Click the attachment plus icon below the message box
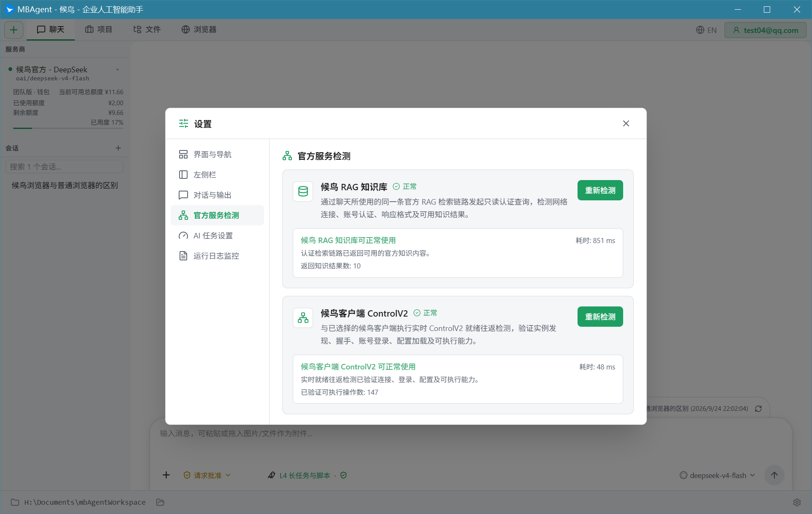The height and width of the screenshot is (514, 812). (166, 475)
